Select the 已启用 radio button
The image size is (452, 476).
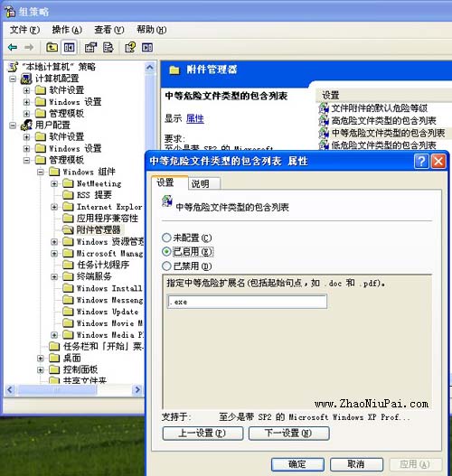point(166,251)
